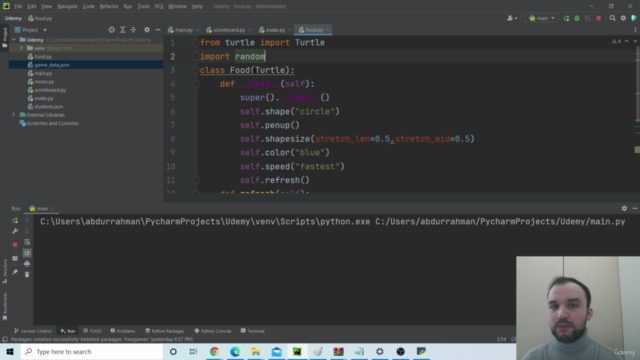Open Microsoft Edge from the taskbar
Screen dimensions: 640x360
click(235, 351)
